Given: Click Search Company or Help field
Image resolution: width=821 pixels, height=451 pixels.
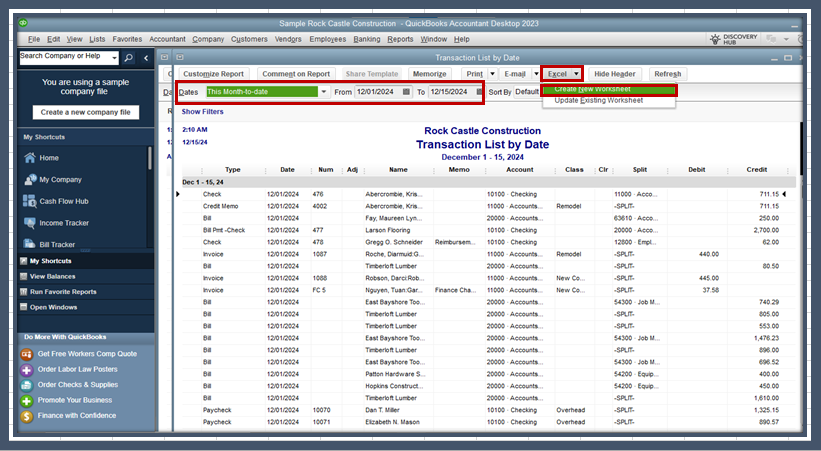Looking at the screenshot, I should (x=65, y=58).
